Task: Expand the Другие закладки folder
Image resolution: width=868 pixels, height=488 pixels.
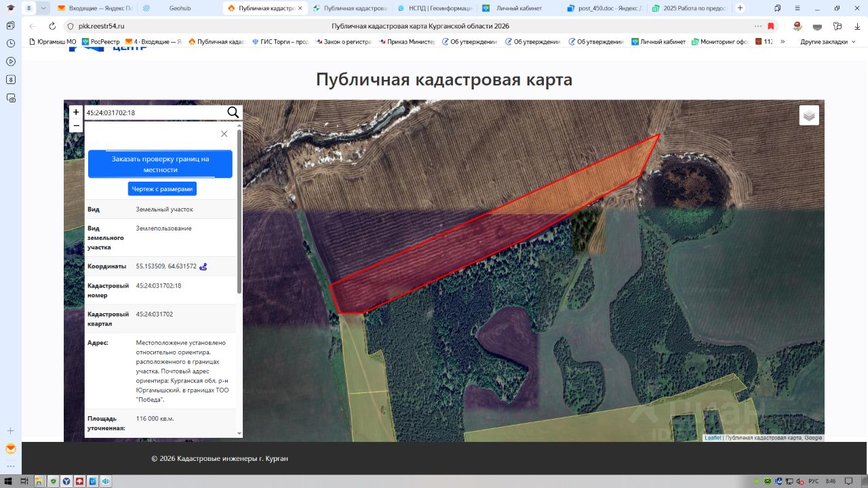Action: coord(829,41)
